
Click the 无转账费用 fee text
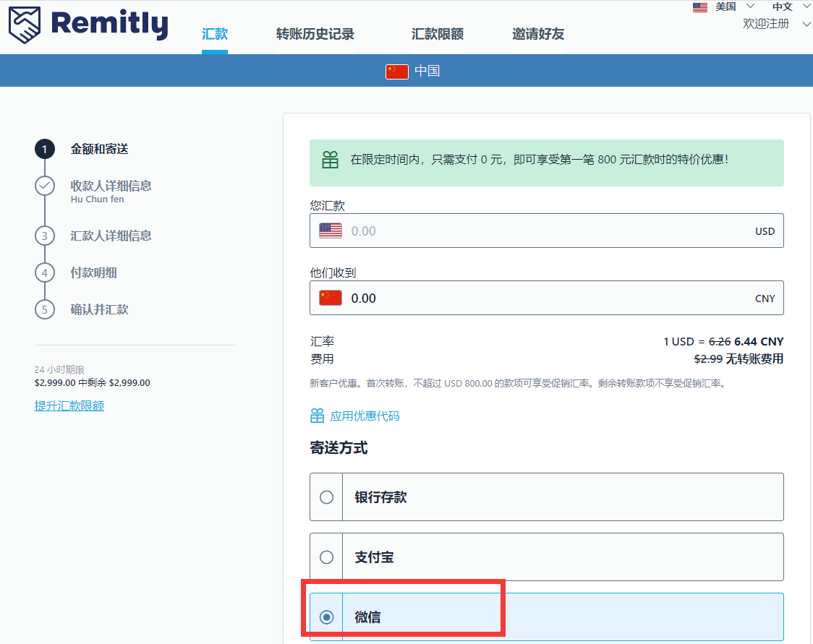[754, 359]
